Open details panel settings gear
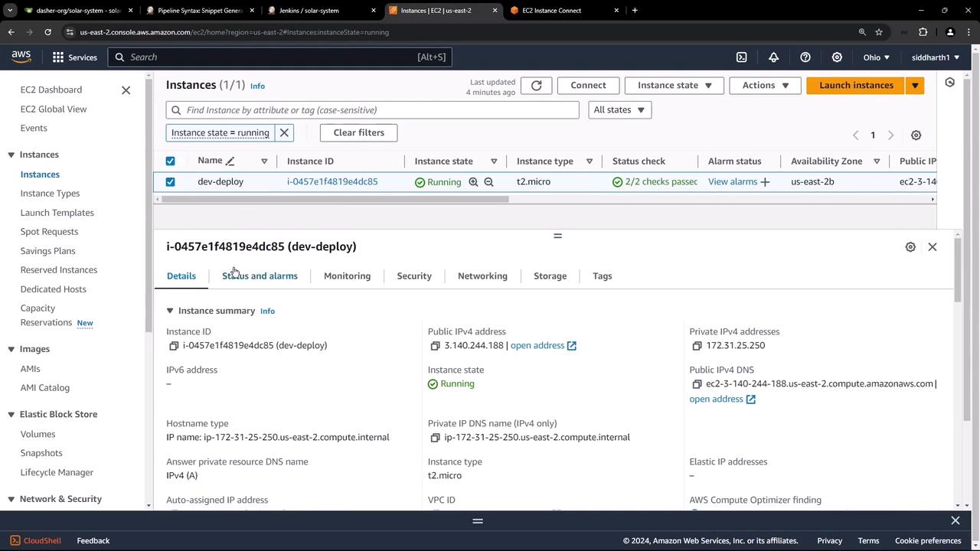The width and height of the screenshot is (980, 551). [910, 246]
